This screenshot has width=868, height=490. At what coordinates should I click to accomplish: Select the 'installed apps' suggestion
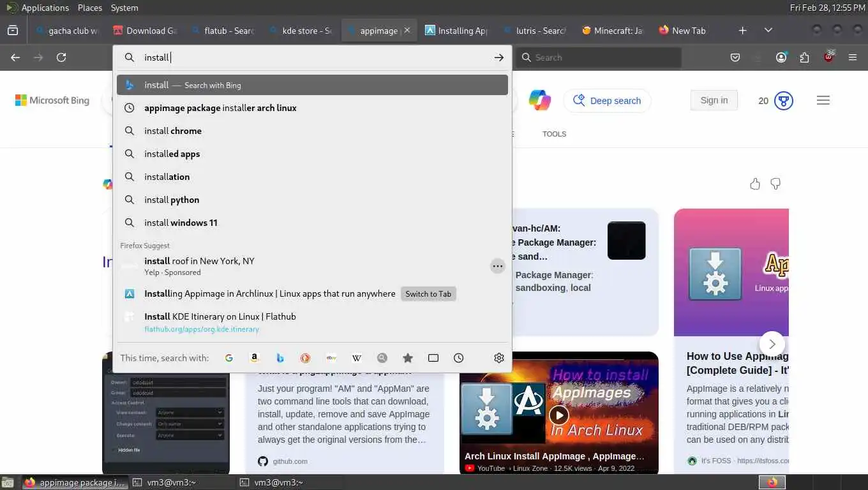pyautogui.click(x=312, y=154)
